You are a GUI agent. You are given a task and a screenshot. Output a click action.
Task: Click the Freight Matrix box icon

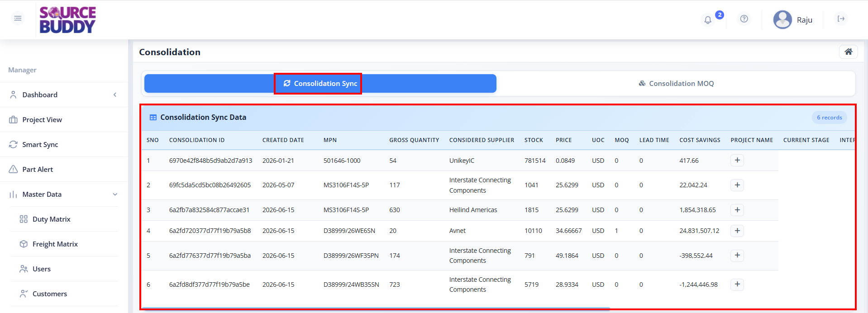(24, 244)
